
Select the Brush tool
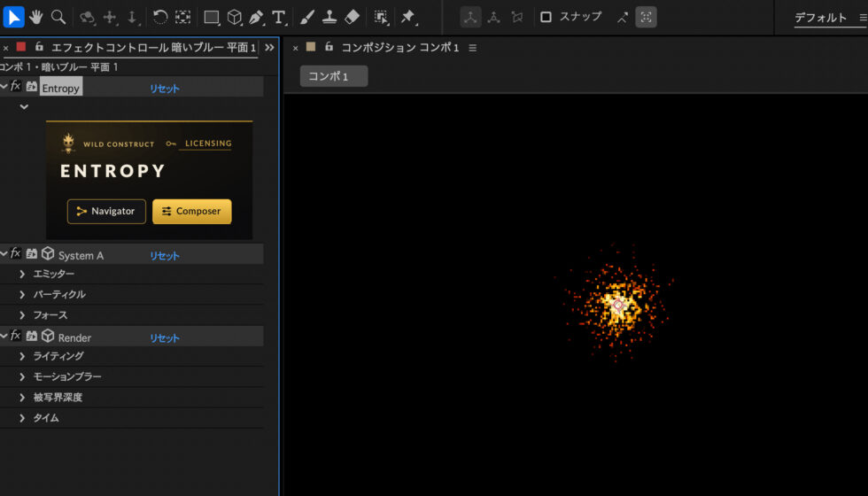[x=306, y=17]
